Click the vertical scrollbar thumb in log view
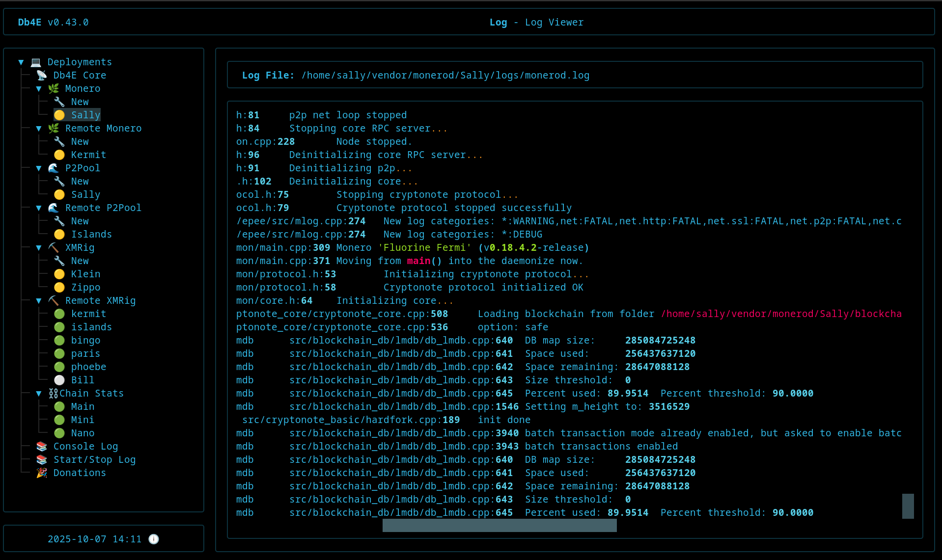 (x=908, y=506)
